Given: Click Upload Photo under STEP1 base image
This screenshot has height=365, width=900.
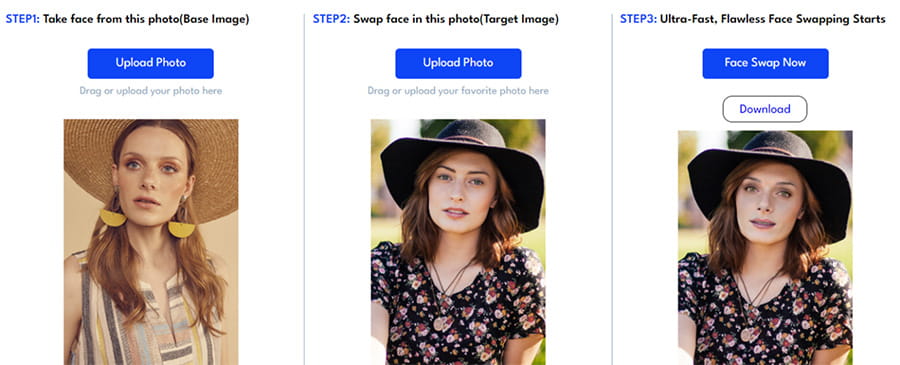Looking at the screenshot, I should pos(150,63).
